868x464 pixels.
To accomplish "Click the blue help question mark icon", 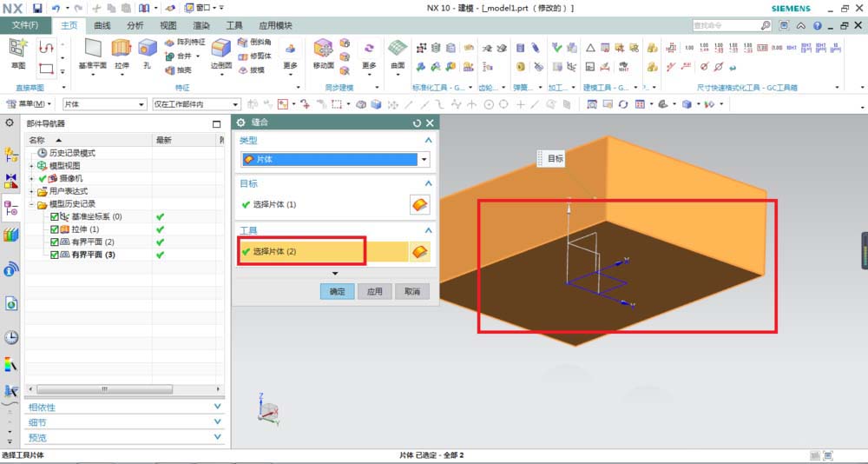I will click(x=817, y=25).
